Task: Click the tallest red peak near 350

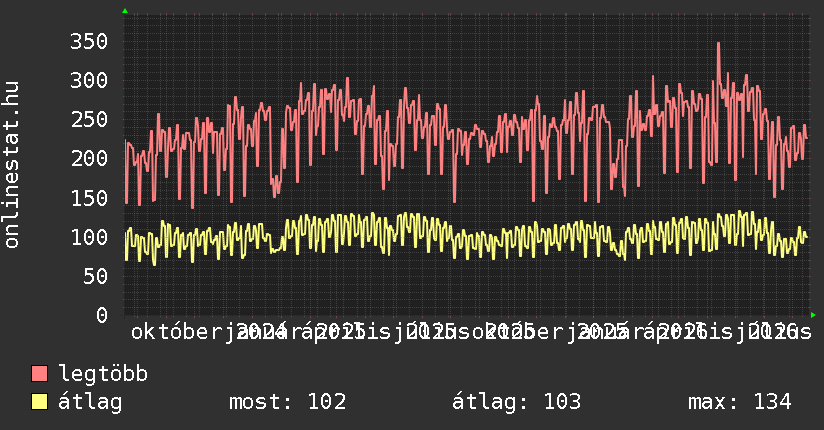Action: point(718,44)
